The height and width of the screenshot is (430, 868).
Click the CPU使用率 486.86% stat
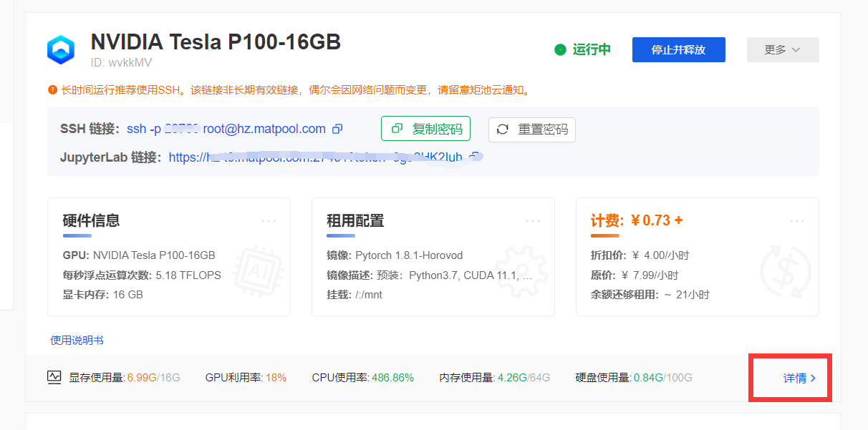pyautogui.click(x=363, y=377)
